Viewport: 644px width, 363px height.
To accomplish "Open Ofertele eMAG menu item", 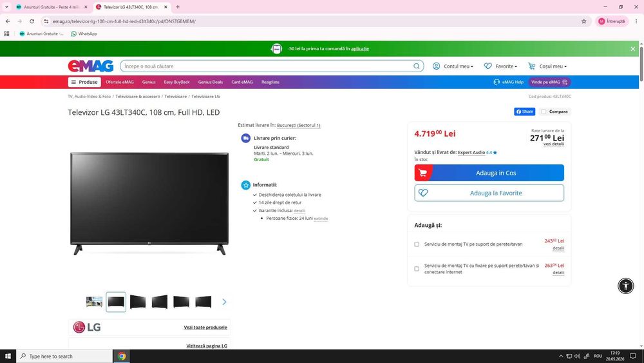I will click(120, 82).
